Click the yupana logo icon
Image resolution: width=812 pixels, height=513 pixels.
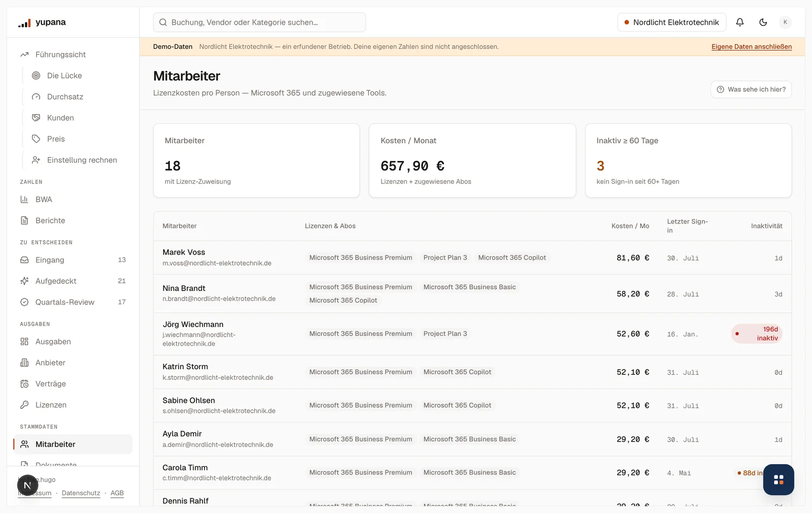pyautogui.click(x=24, y=23)
